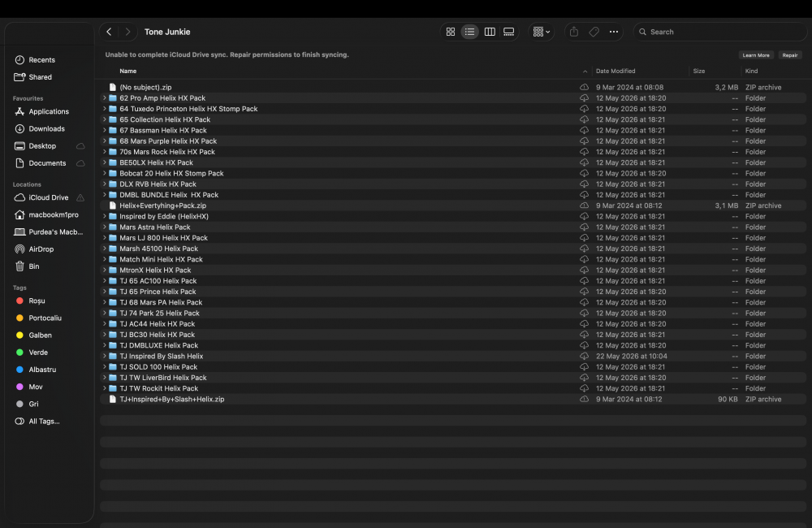Click the Edit Tags toolbar icon
812x528 pixels.
pyautogui.click(x=594, y=32)
